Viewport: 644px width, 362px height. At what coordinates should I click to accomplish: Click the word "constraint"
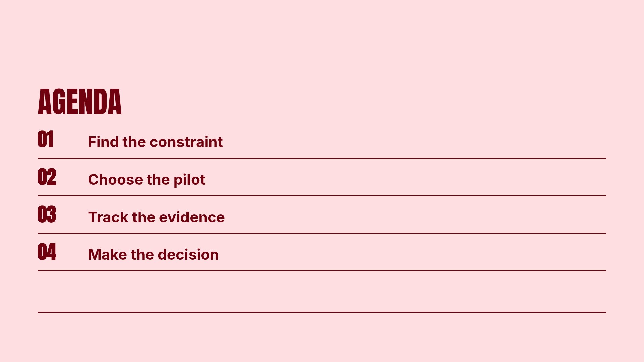tap(186, 142)
